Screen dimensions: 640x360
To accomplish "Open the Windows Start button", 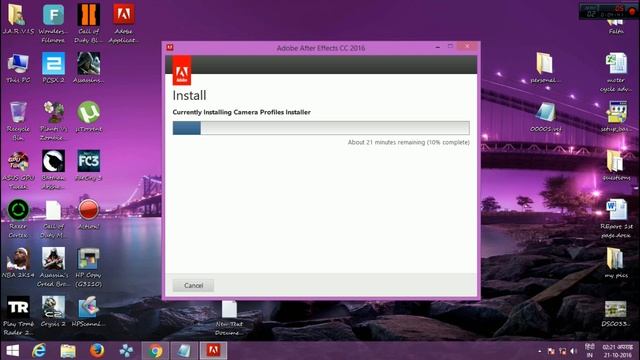I will pyautogui.click(x=12, y=351).
